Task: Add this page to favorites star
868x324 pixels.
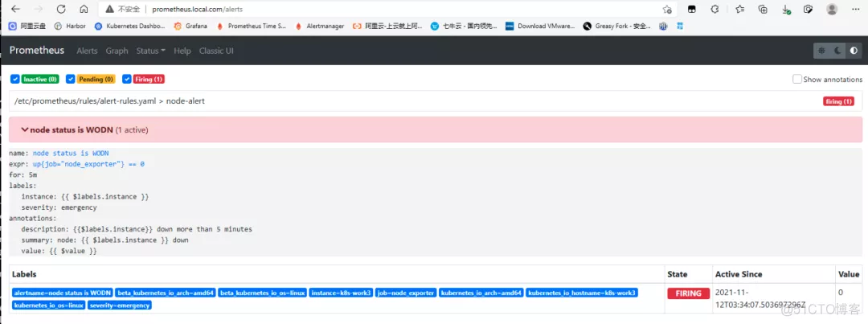Action: click(667, 10)
